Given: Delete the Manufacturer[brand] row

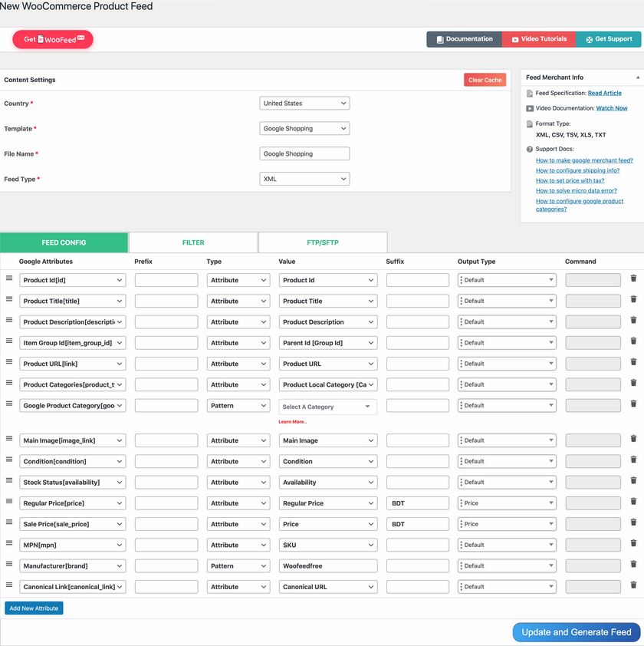Looking at the screenshot, I should click(x=633, y=564).
